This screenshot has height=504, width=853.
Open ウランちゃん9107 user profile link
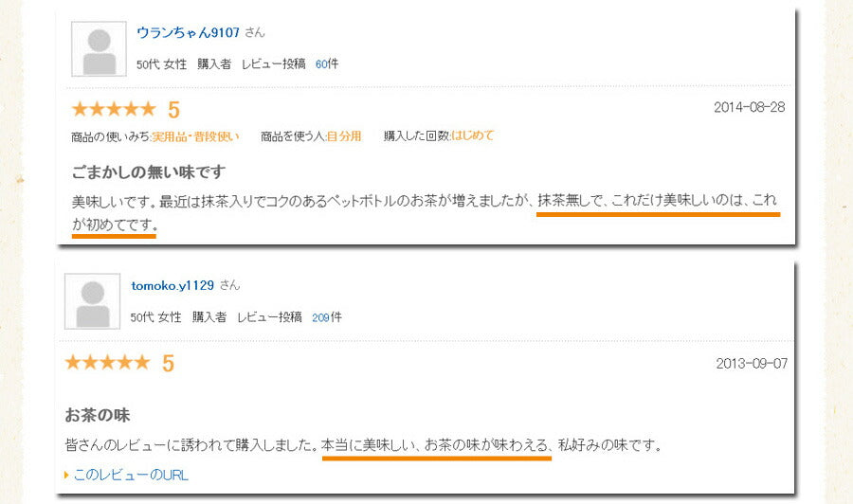pos(188,32)
